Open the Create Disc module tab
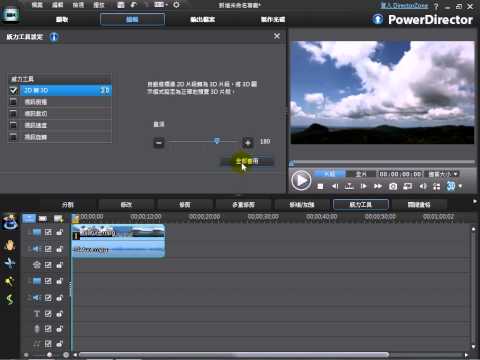 pyautogui.click(x=273, y=19)
